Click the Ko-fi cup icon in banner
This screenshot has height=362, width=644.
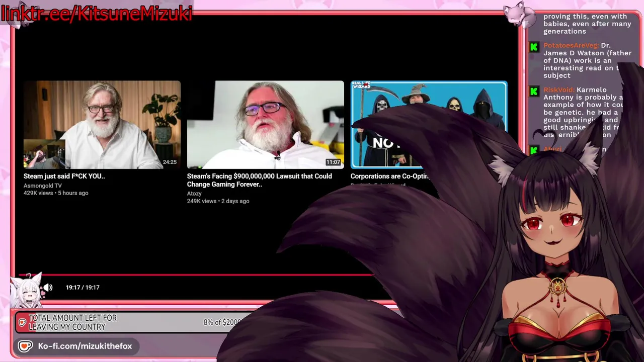click(x=25, y=346)
